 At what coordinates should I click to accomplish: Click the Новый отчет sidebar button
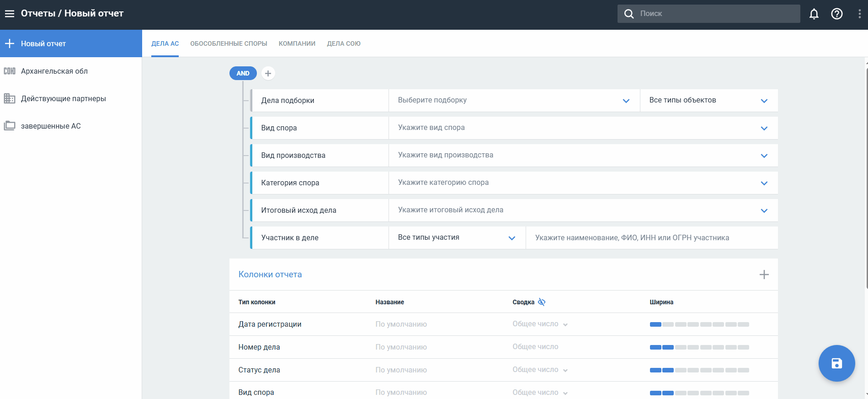[71, 43]
